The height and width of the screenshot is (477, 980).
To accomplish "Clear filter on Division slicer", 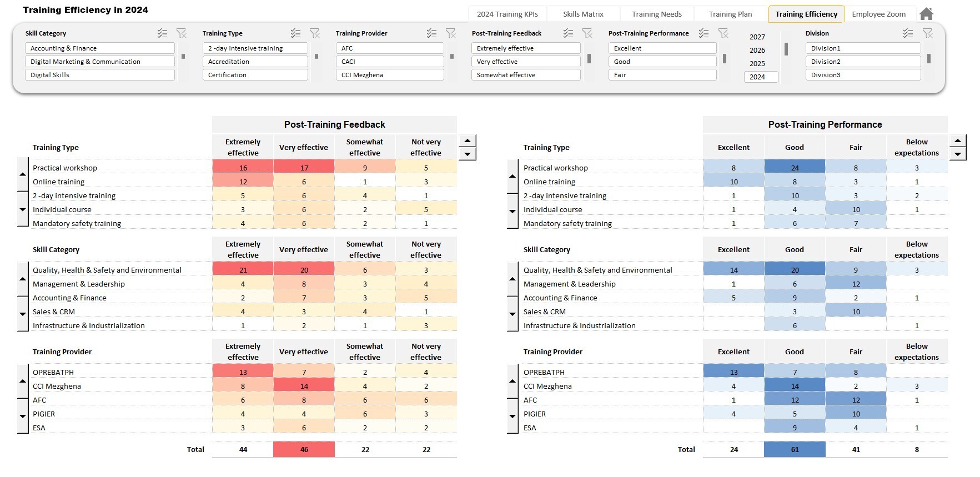I will [928, 33].
